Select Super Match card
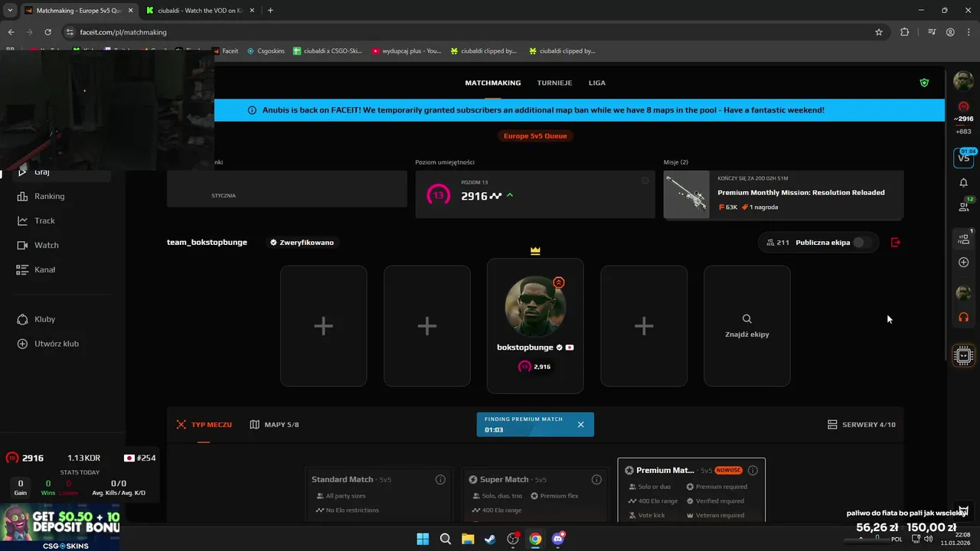The width and height of the screenshot is (980, 551). point(534,494)
